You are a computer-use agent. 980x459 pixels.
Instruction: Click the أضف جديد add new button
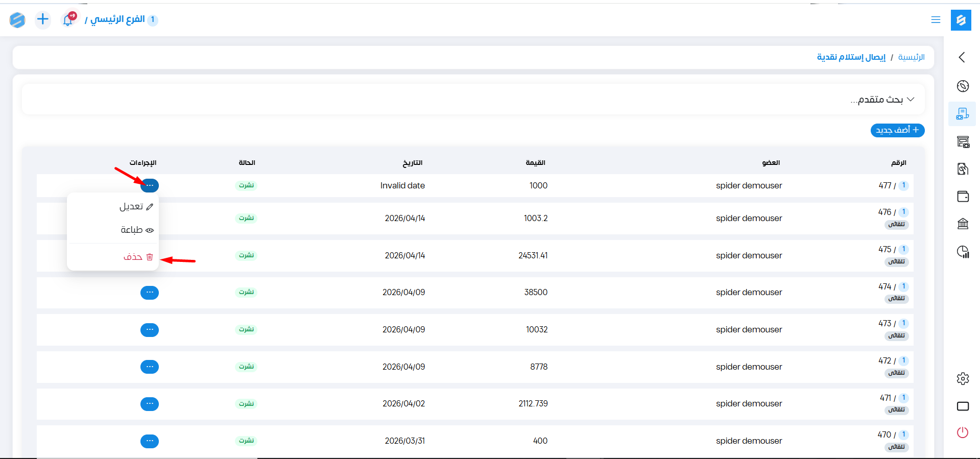point(897,130)
